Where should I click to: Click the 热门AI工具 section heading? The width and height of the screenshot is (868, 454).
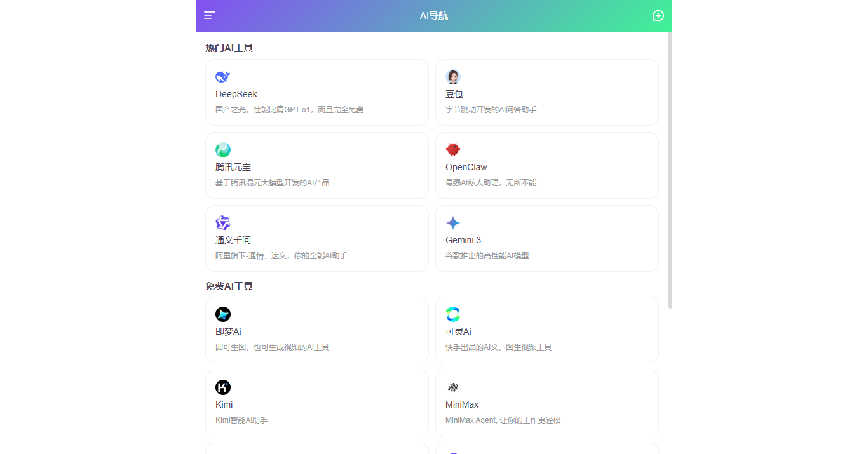(229, 48)
